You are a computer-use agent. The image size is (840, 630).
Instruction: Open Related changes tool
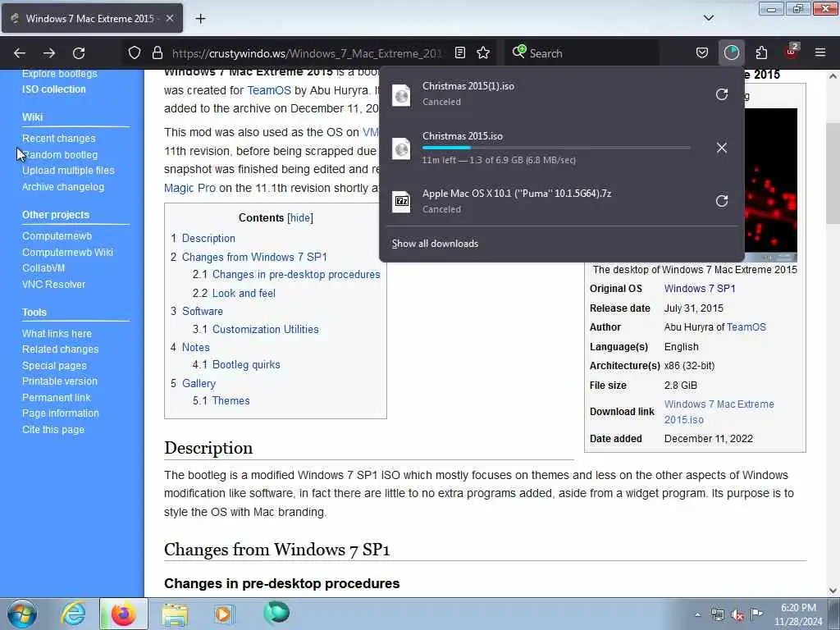61,349
